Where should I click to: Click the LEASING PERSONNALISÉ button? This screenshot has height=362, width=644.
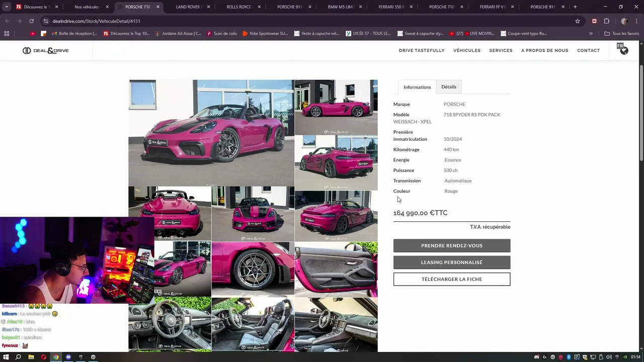click(x=452, y=262)
